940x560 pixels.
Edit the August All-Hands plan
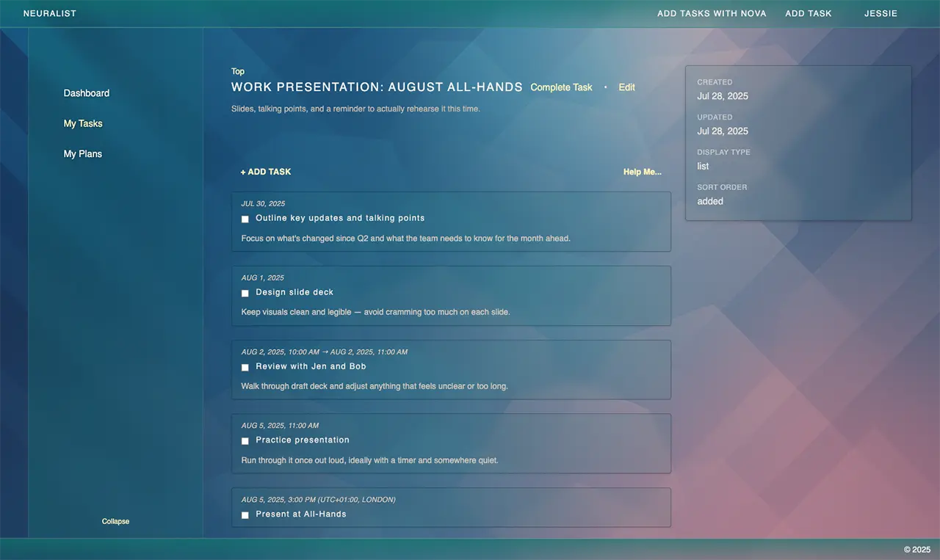coord(626,87)
